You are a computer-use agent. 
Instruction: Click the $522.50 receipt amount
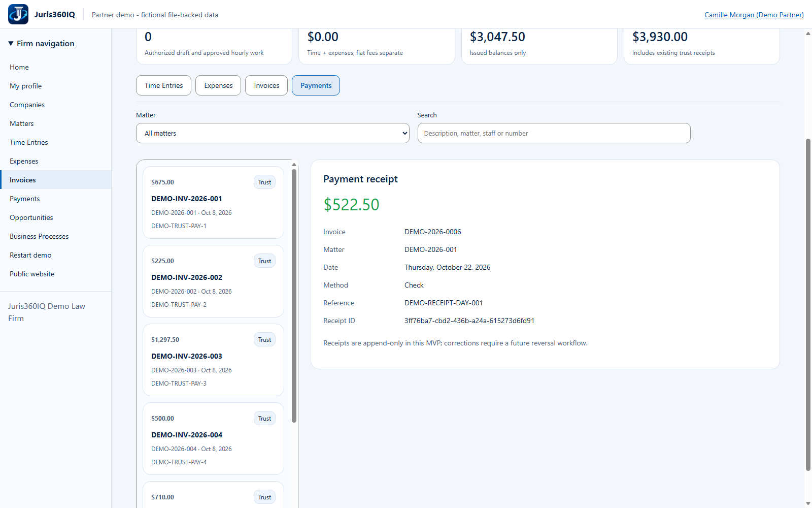(351, 205)
